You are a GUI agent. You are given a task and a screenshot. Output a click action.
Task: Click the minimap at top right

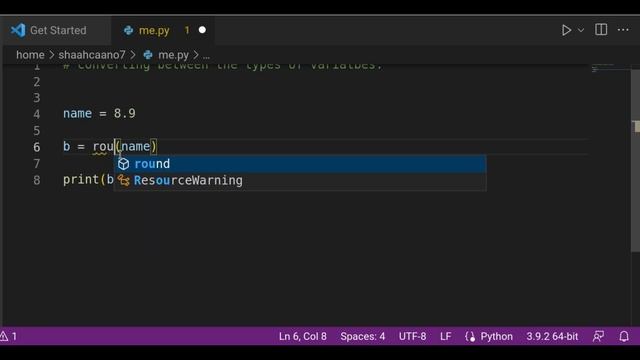pyautogui.click(x=610, y=69)
